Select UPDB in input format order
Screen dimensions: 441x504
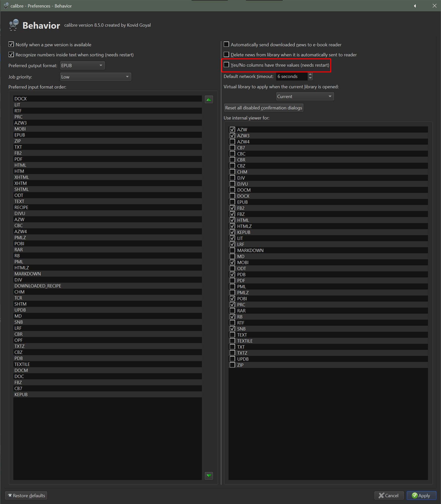click(107, 310)
